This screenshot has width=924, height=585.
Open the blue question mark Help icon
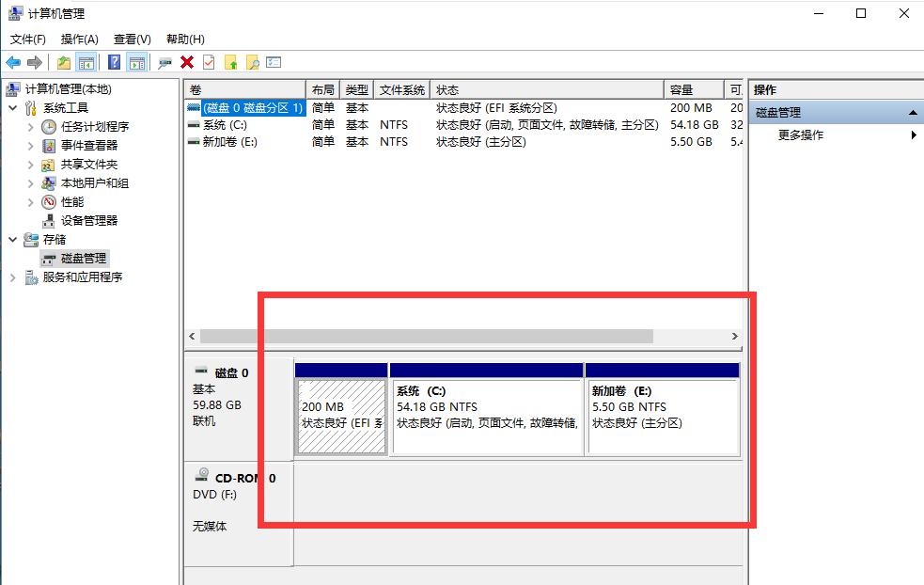(114, 62)
